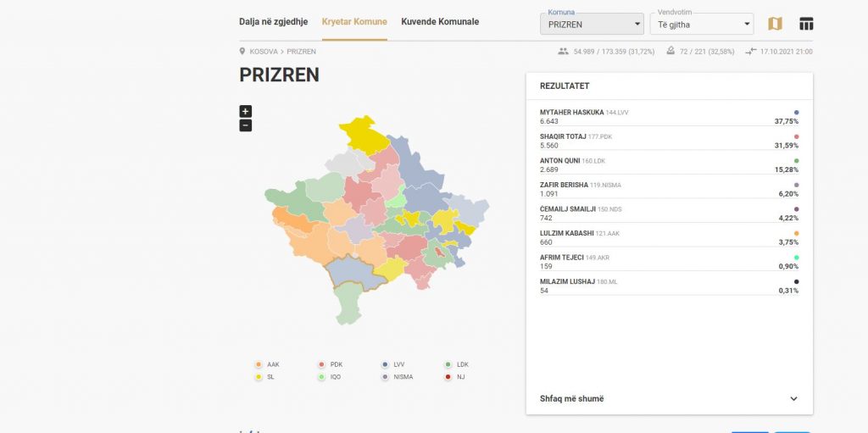Switch to Dalja në zgjedhje tab
The image size is (868, 433).
coord(273,21)
